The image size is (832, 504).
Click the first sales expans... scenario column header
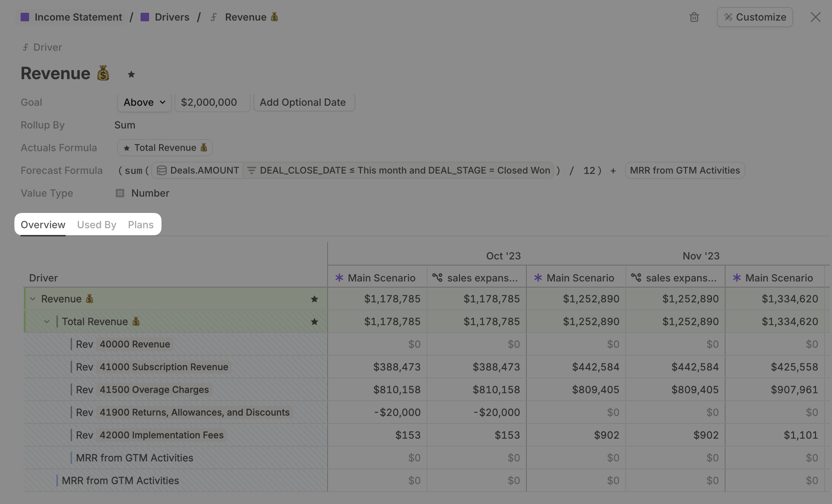point(477,278)
